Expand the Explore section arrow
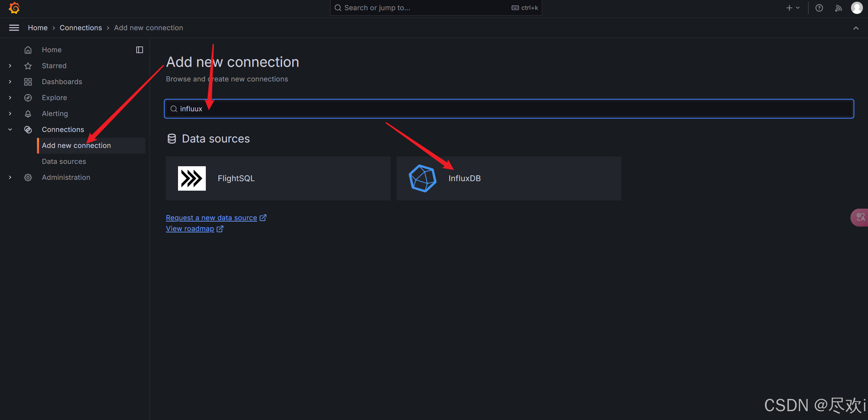868x420 pixels. pos(10,98)
